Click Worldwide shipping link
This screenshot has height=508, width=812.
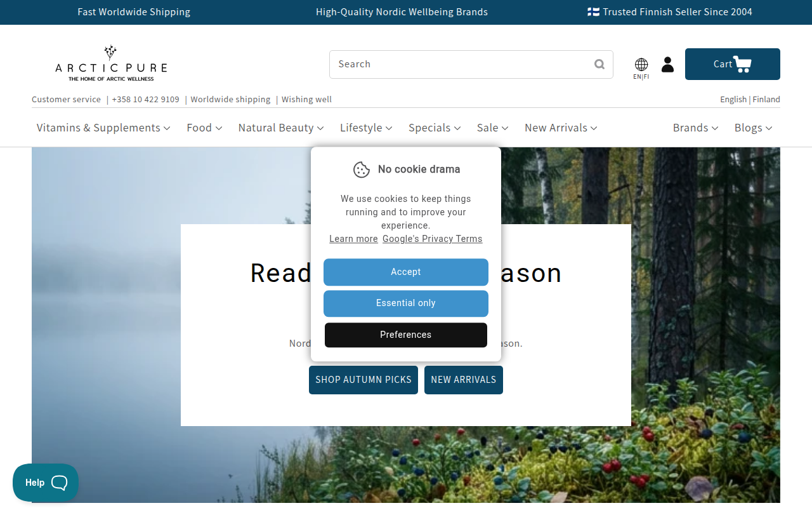pyautogui.click(x=230, y=99)
